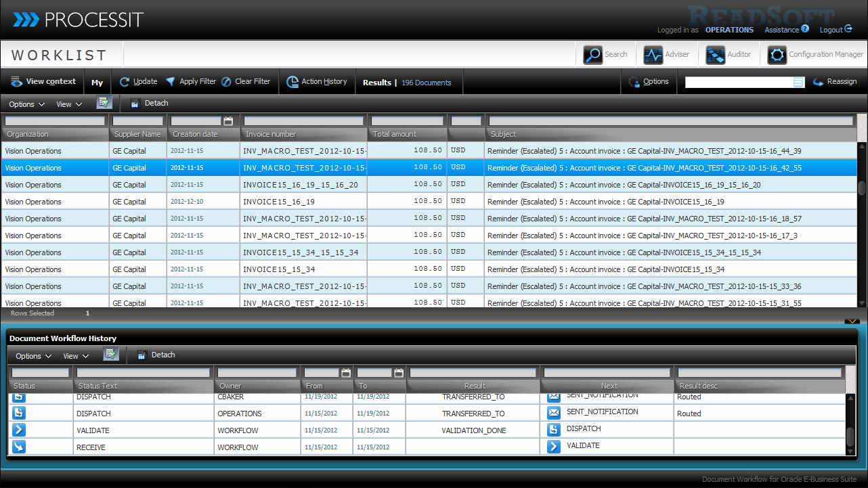
Task: Log out using Logout link
Action: [835, 30]
